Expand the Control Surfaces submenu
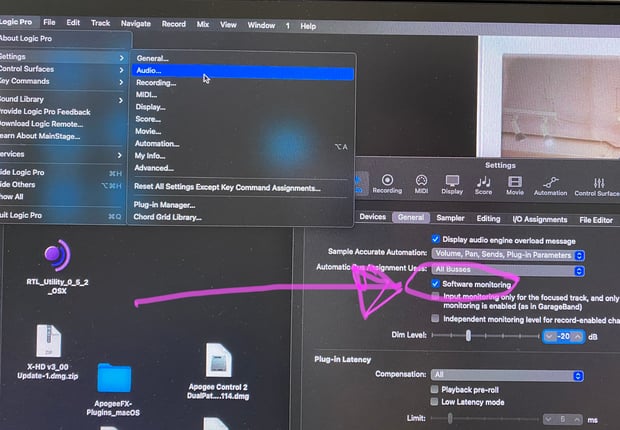The height and width of the screenshot is (430, 620). pyautogui.click(x=63, y=69)
